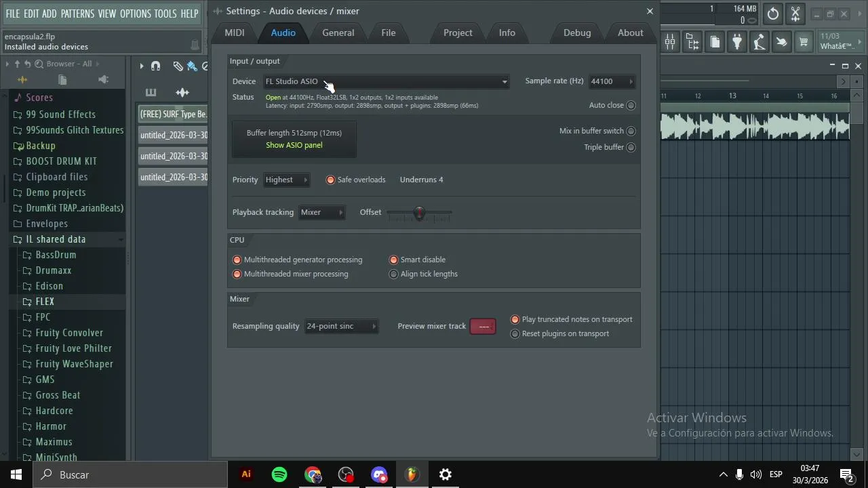Screen dimensions: 868x488
Task: Click the piano keys icon in picker panel
Action: 151,92
